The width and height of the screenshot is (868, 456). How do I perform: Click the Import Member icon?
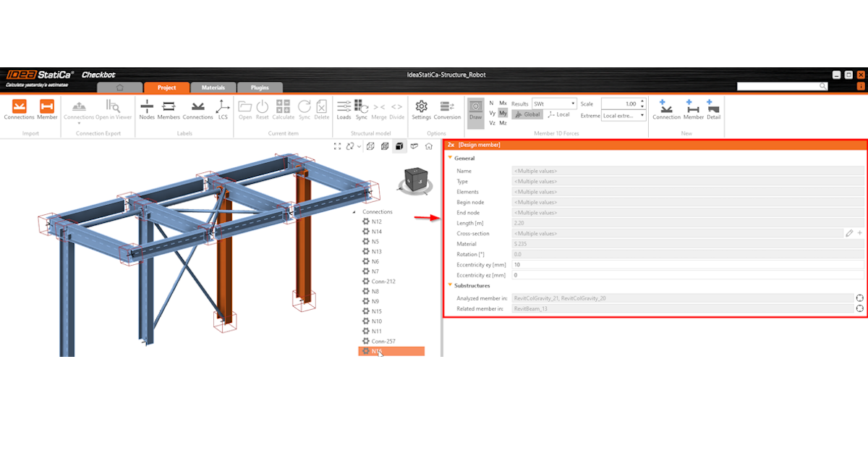(x=47, y=108)
